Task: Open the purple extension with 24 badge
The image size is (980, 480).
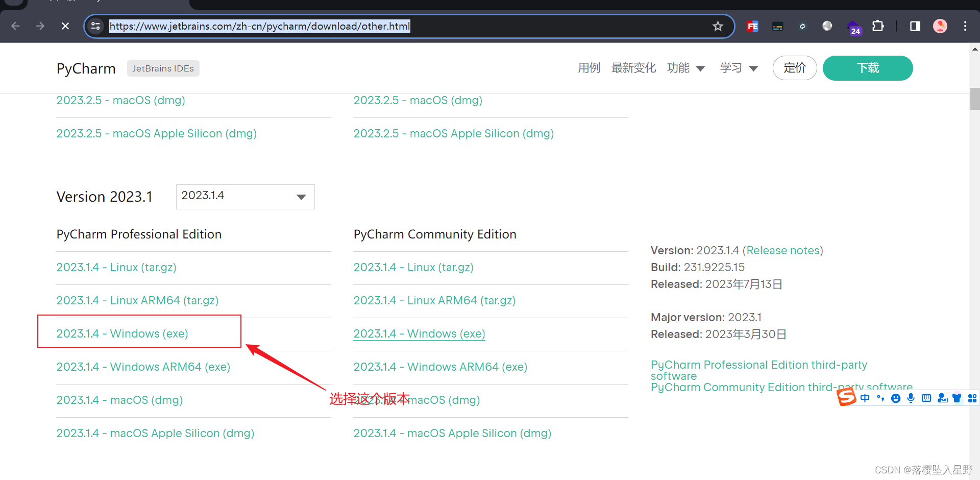Action: pyautogui.click(x=853, y=28)
